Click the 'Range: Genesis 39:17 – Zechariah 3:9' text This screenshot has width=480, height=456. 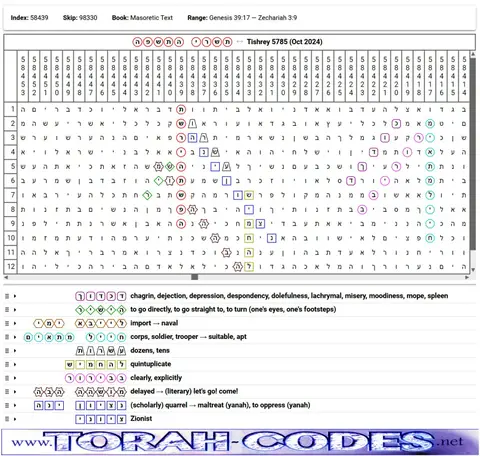(242, 18)
